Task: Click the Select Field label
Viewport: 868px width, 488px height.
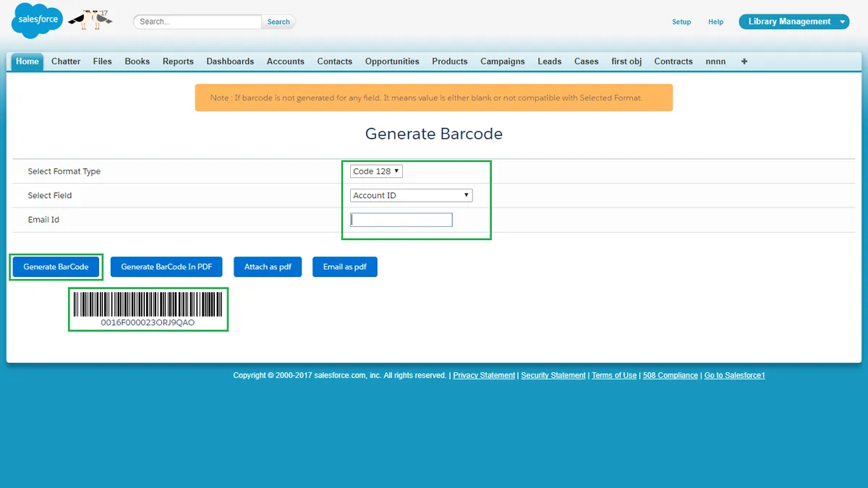Action: (x=50, y=195)
